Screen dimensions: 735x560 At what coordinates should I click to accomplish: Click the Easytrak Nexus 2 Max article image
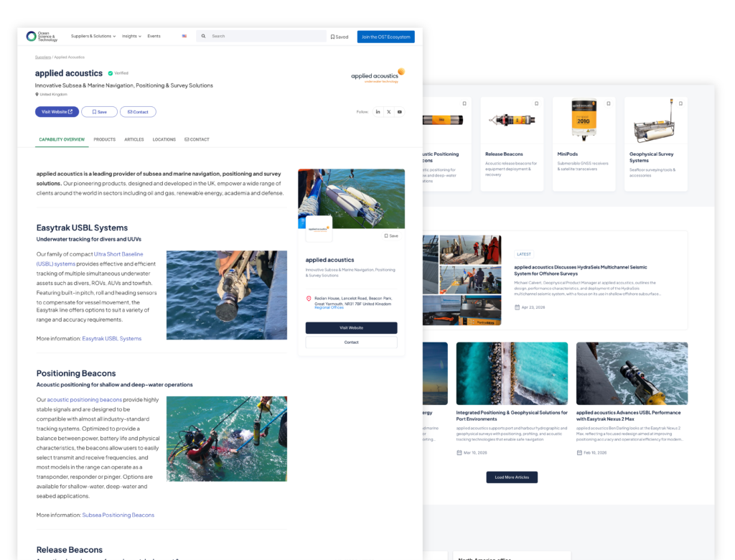[632, 373]
